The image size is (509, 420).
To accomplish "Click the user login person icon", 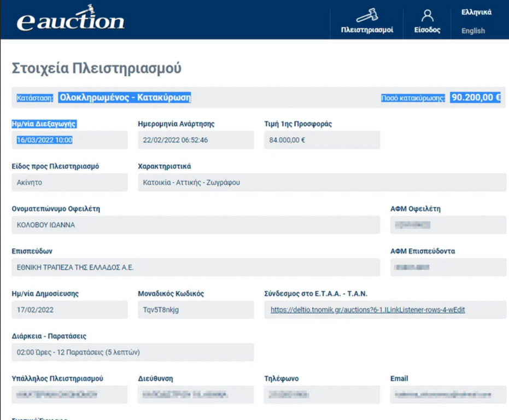I will tap(427, 15).
